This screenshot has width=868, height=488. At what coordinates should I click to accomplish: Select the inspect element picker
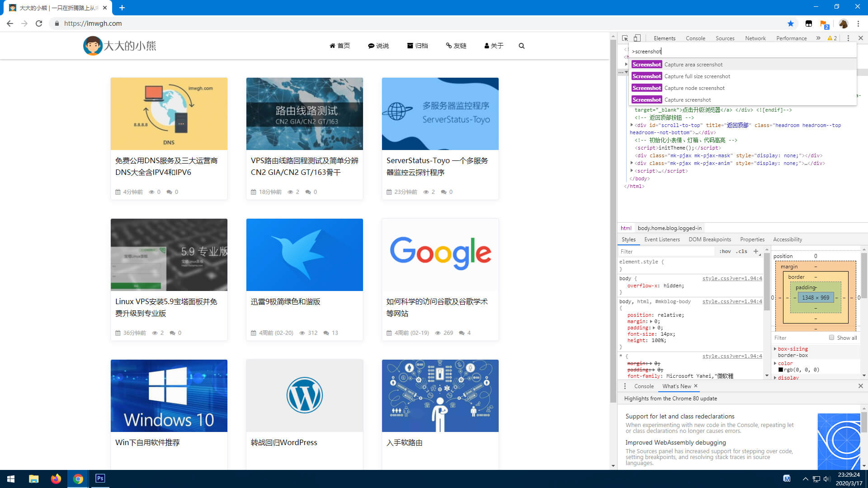(625, 38)
